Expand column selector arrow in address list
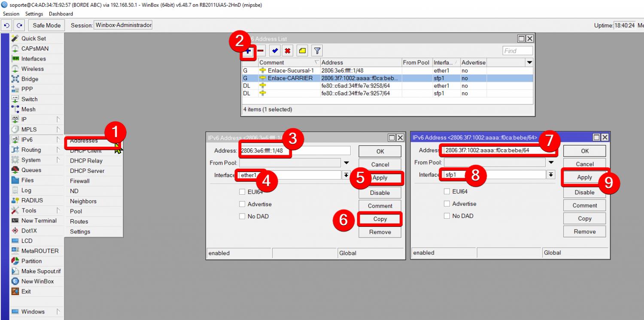Image resolution: width=644 pixels, height=320 pixels. 529,63
